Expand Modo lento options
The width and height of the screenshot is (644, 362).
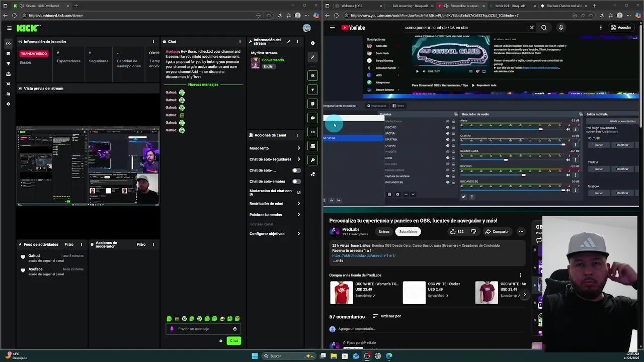[x=275, y=148]
